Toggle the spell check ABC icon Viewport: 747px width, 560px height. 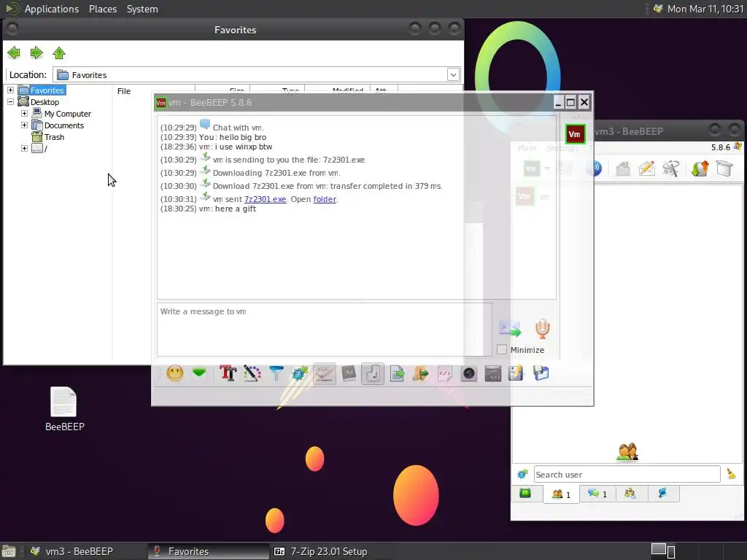point(325,373)
